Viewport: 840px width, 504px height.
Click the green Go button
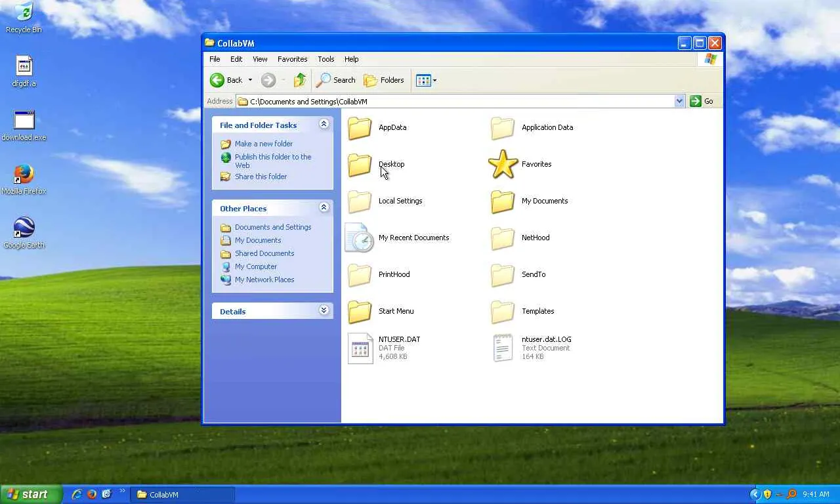702,101
